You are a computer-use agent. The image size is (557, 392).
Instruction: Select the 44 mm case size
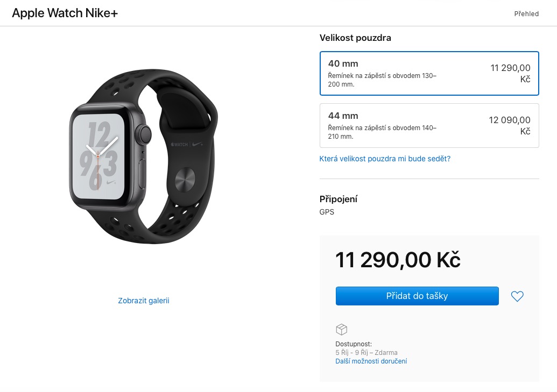(429, 126)
